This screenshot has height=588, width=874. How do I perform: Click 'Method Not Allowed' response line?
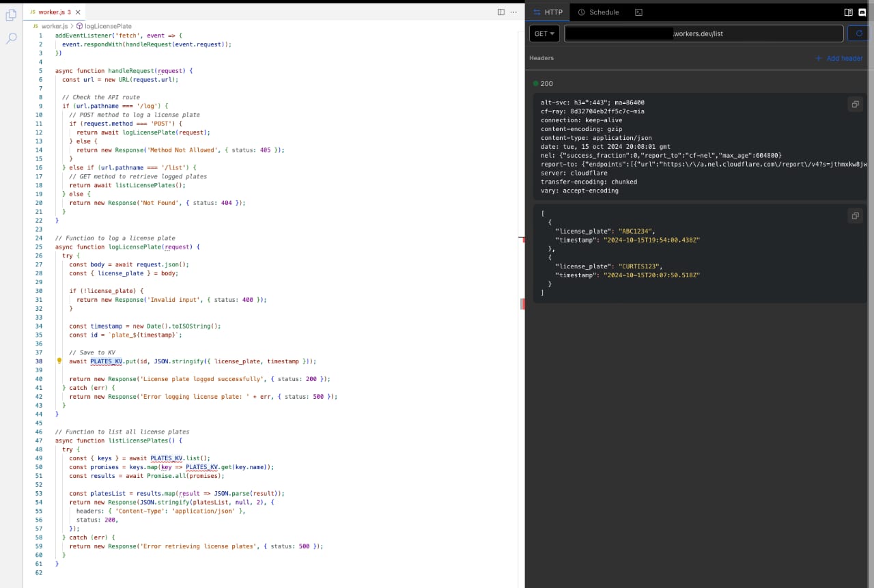click(180, 150)
